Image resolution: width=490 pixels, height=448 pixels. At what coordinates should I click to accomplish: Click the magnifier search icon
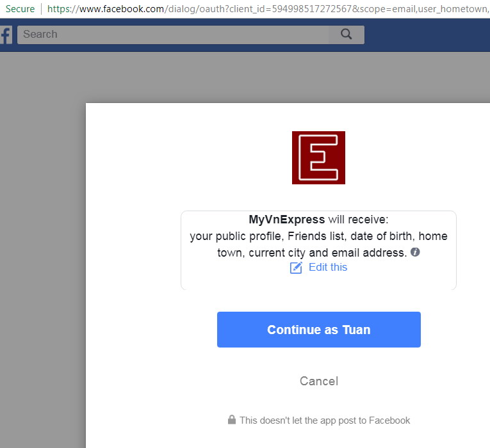click(346, 34)
